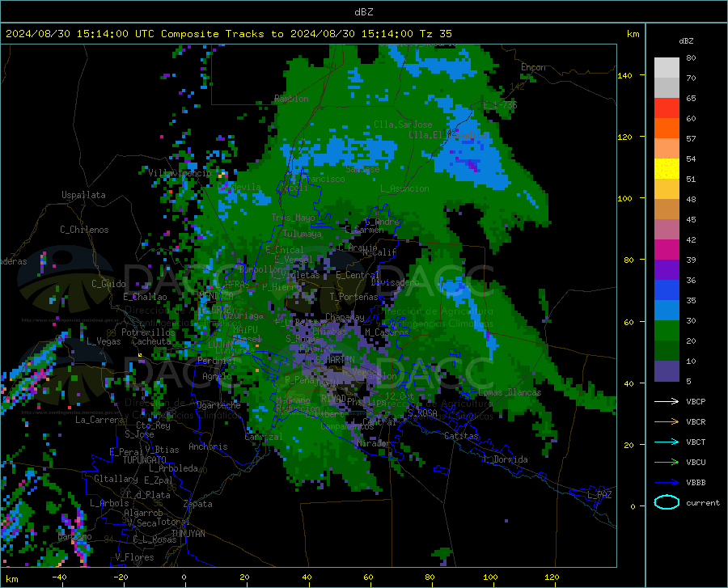Click the 'C_Chilenos' map label
Screen dimensions: 728x588
pyautogui.click(x=84, y=230)
